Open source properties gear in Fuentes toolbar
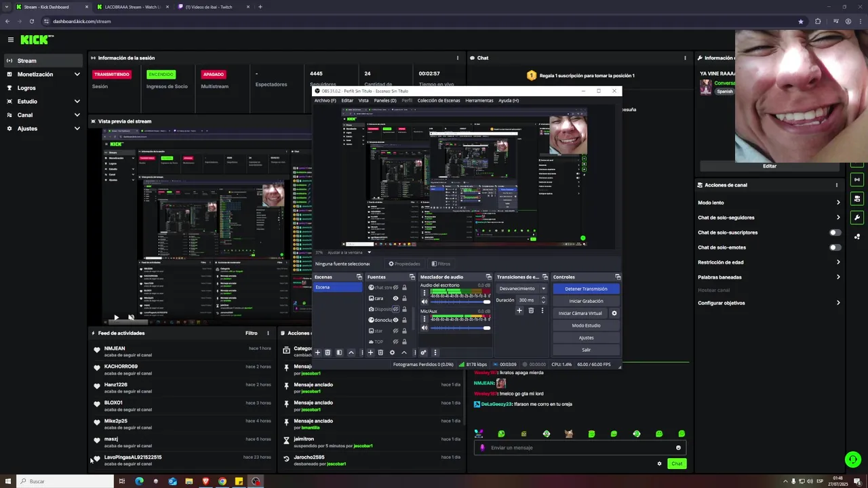 click(x=392, y=352)
